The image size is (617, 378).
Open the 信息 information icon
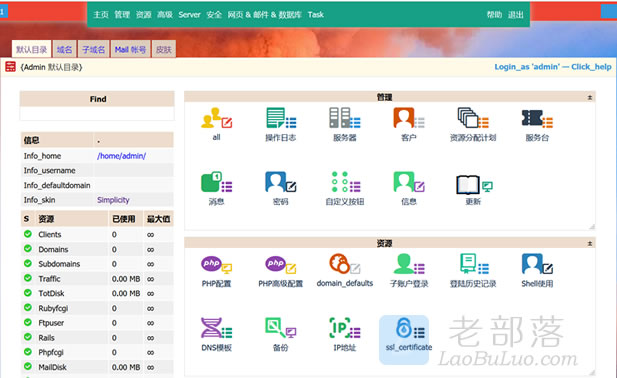[409, 183]
